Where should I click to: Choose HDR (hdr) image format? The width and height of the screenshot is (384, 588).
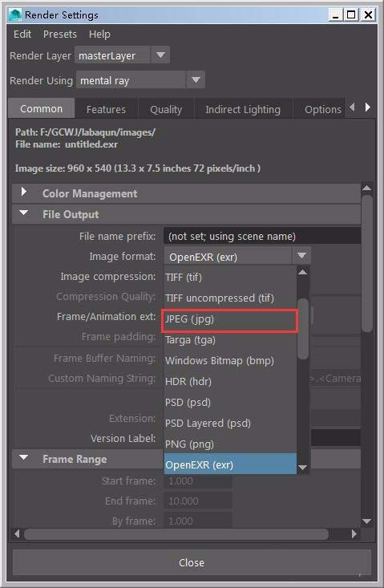[230, 382]
